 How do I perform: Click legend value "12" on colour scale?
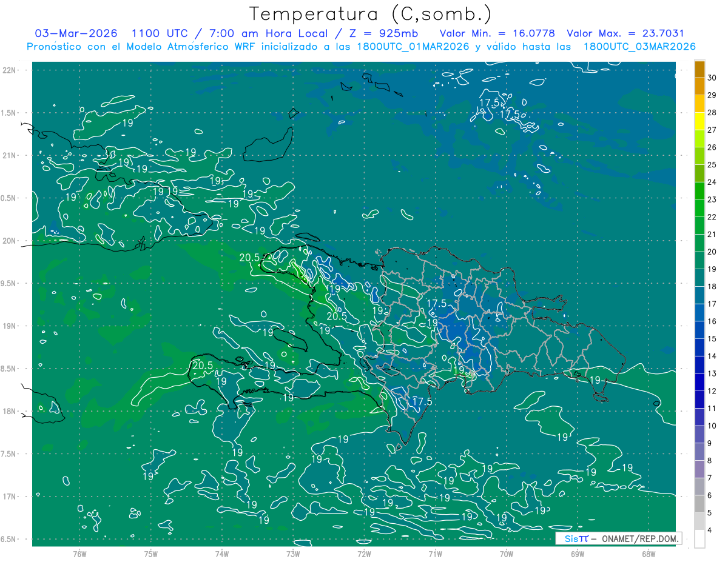tap(712, 391)
